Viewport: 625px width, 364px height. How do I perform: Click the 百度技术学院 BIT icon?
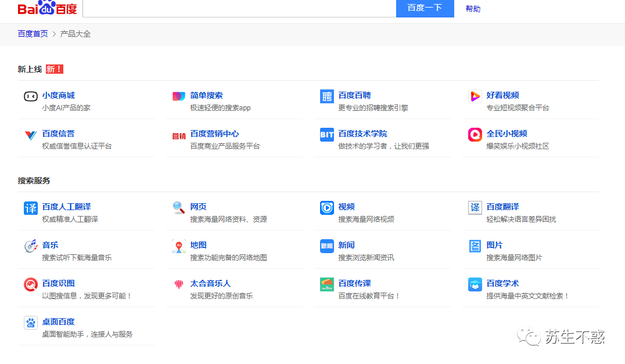[x=327, y=135]
